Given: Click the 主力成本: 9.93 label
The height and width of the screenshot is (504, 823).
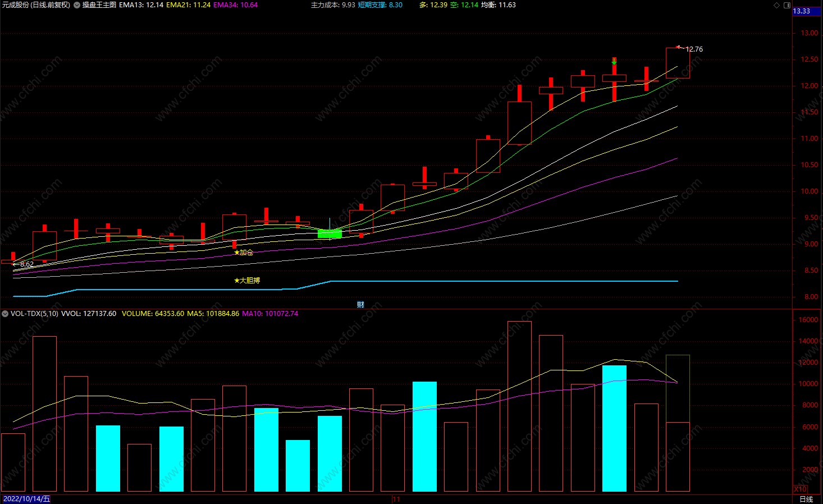Looking at the screenshot, I should 333,5.
